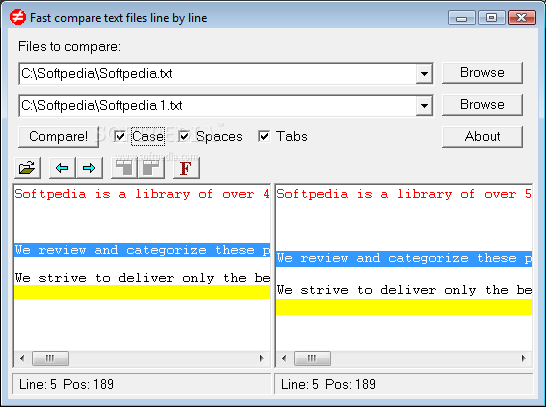
Task: Expand the Softpedia 1.txt file path dropdown
Action: coord(424,105)
